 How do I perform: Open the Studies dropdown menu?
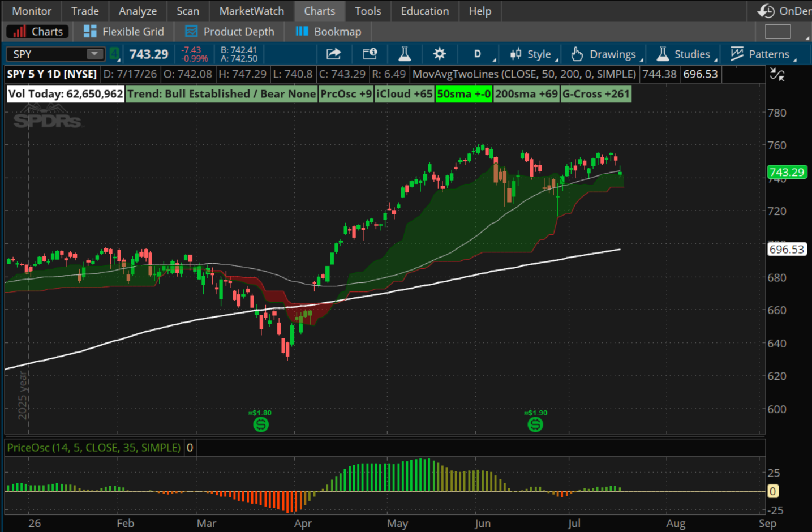686,54
